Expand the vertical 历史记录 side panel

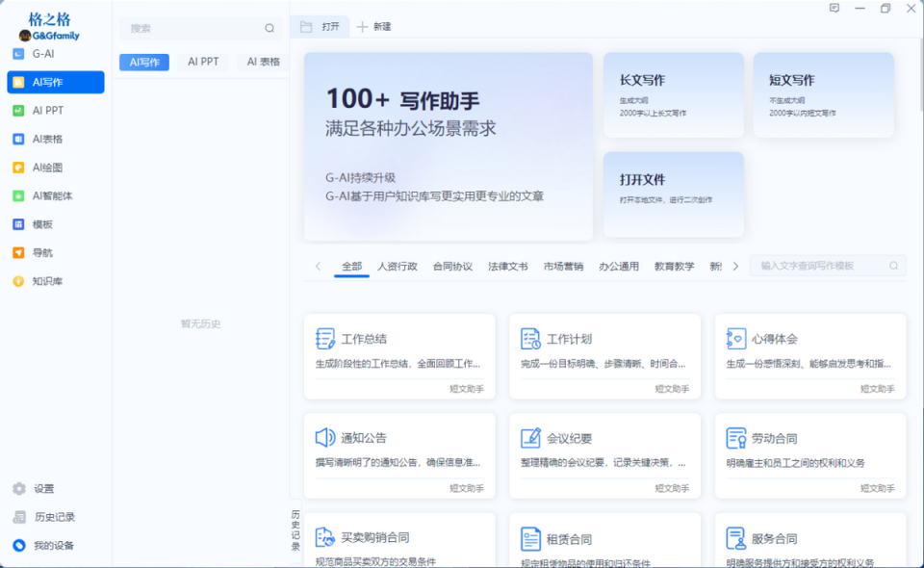pos(295,529)
